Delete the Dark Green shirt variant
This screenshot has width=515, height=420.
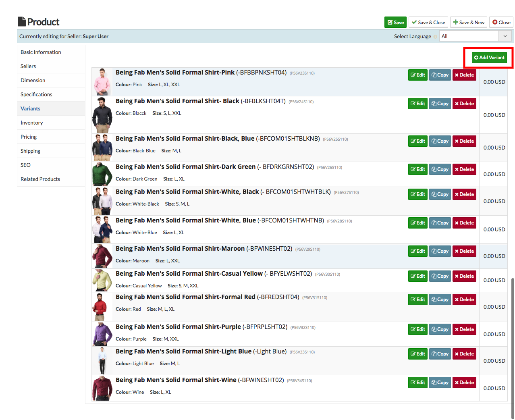pos(464,169)
